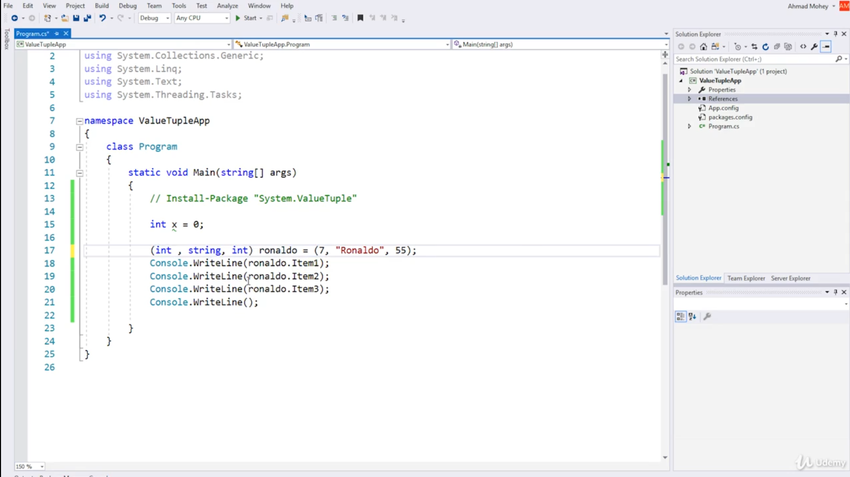Click the Home icon in Solution Explorer
The image size is (850, 477).
704,47
